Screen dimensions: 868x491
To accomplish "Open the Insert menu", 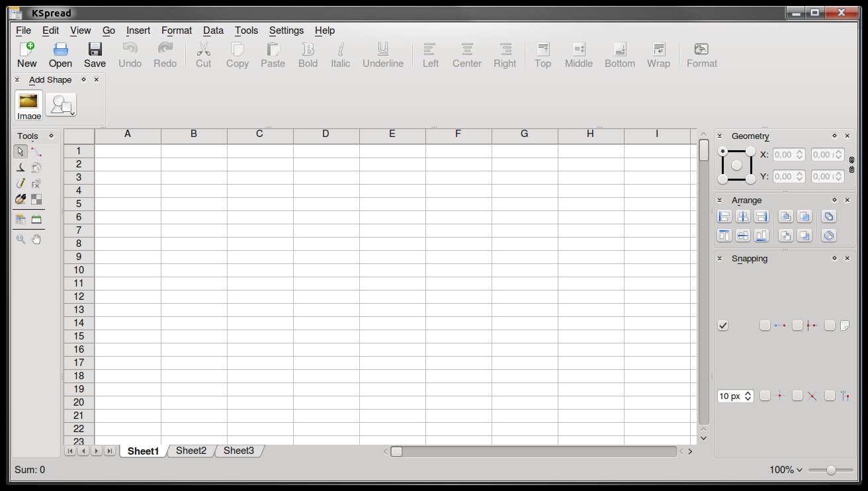I will click(x=138, y=30).
